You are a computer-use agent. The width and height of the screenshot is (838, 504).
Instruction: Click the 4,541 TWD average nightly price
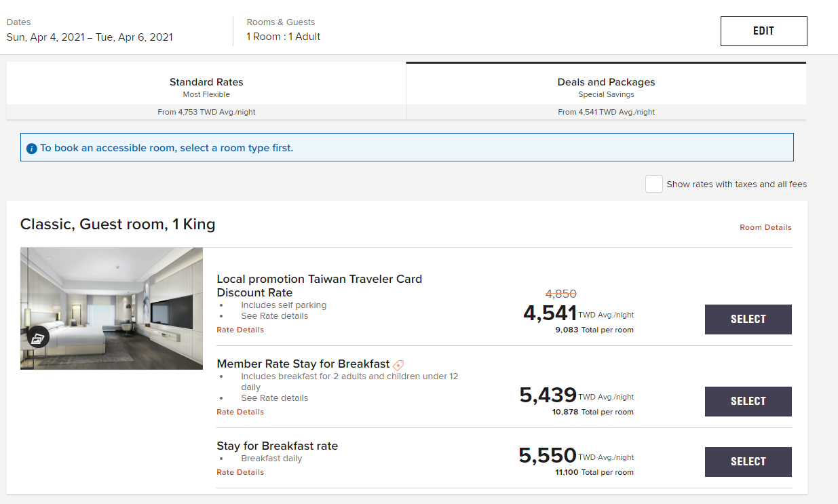pyautogui.click(x=550, y=313)
